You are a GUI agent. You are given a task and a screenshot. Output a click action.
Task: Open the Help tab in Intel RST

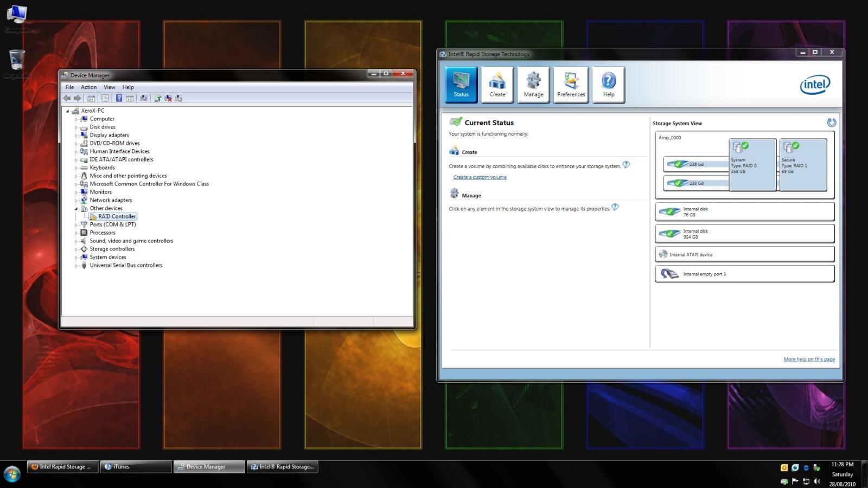click(609, 85)
